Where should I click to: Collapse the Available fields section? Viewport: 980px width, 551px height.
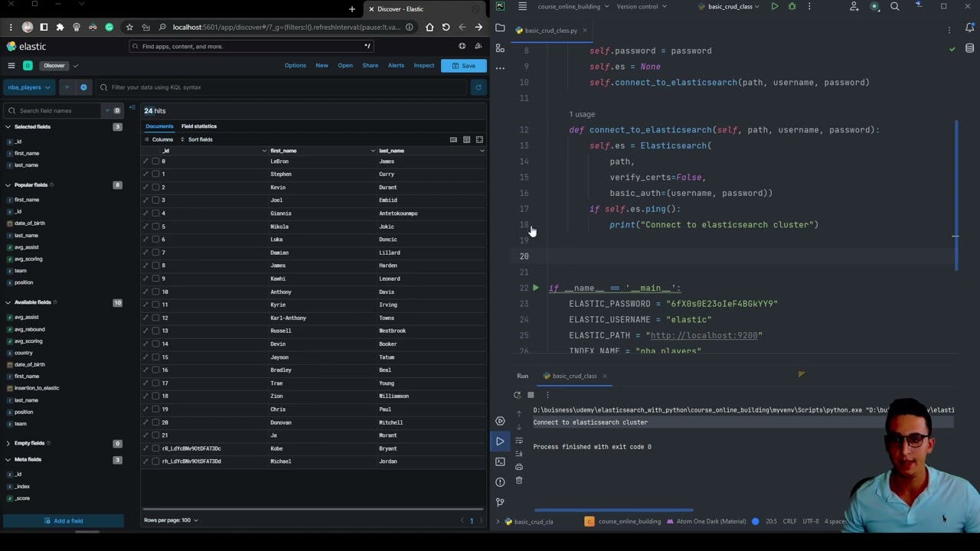pyautogui.click(x=8, y=302)
